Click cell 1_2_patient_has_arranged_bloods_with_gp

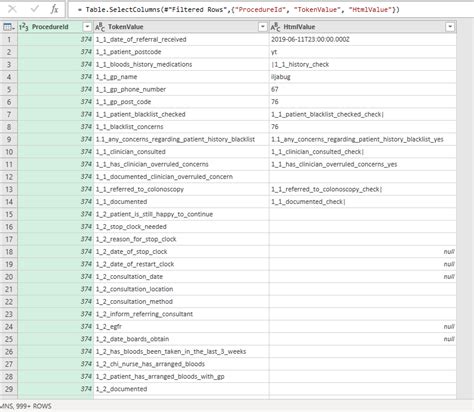181,376
